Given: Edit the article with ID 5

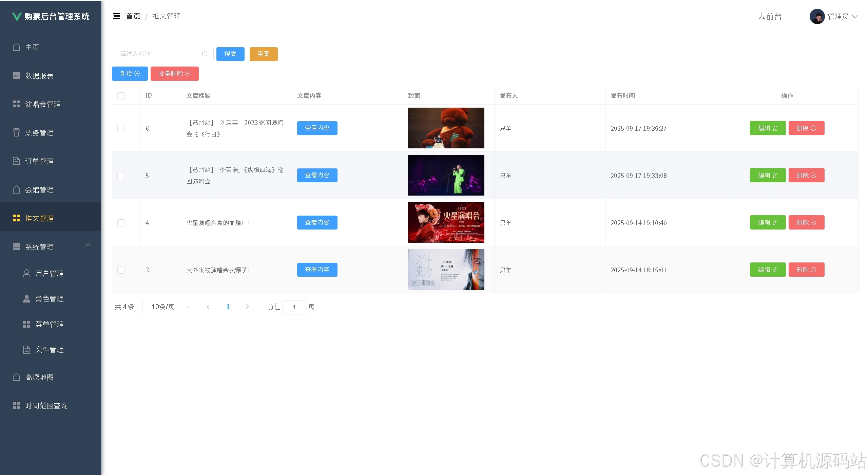Looking at the screenshot, I should (x=768, y=175).
